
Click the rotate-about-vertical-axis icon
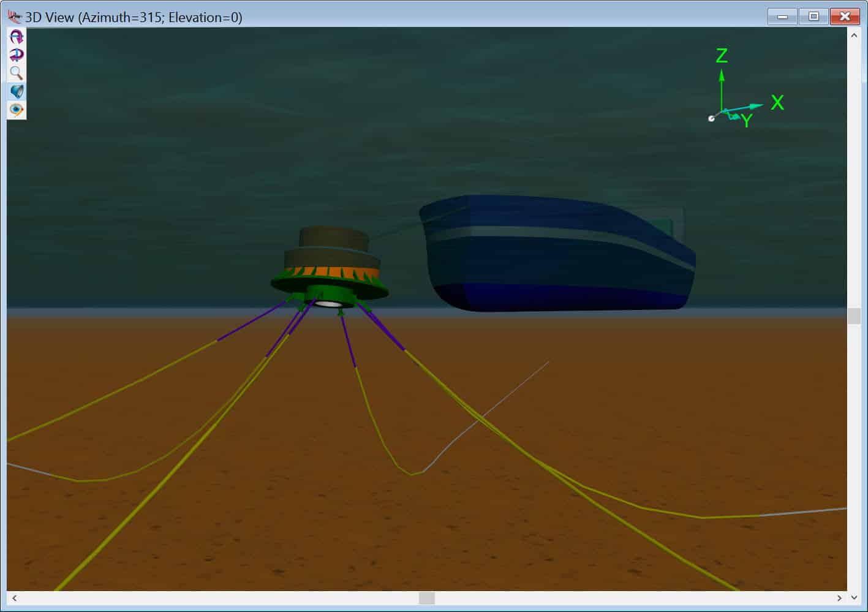click(x=17, y=55)
